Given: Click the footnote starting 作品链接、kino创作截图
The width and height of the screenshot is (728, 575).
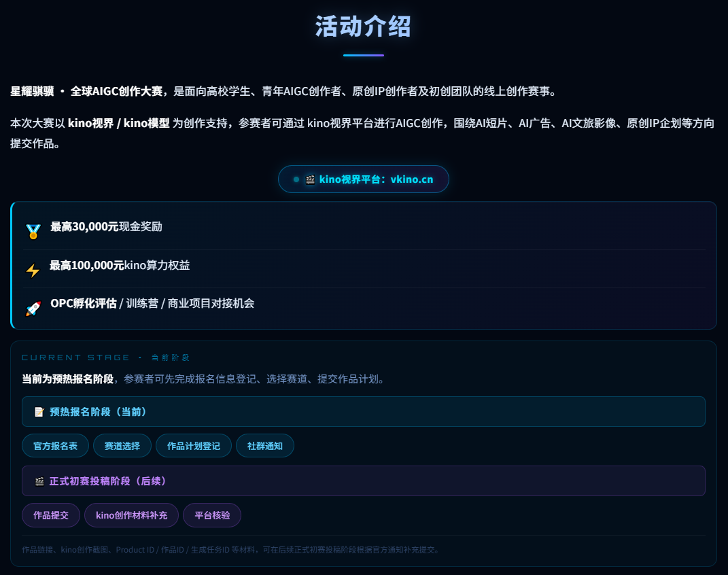Looking at the screenshot, I should click(230, 550).
